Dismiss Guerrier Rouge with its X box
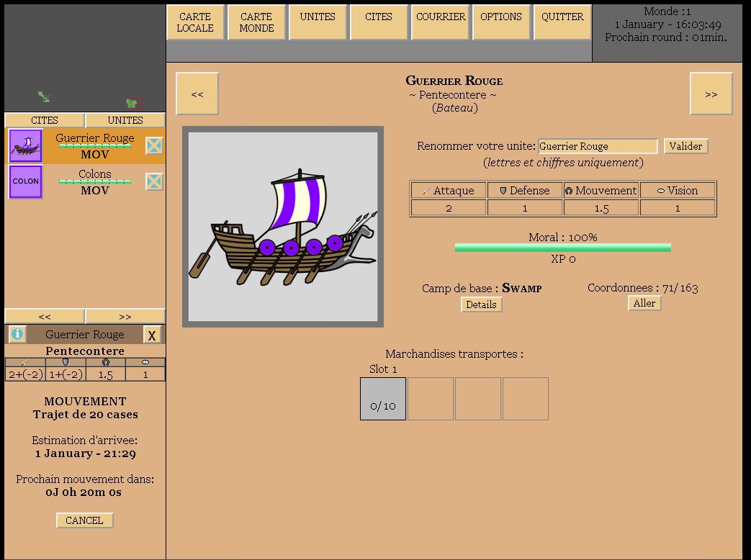751x560 pixels. (x=154, y=145)
